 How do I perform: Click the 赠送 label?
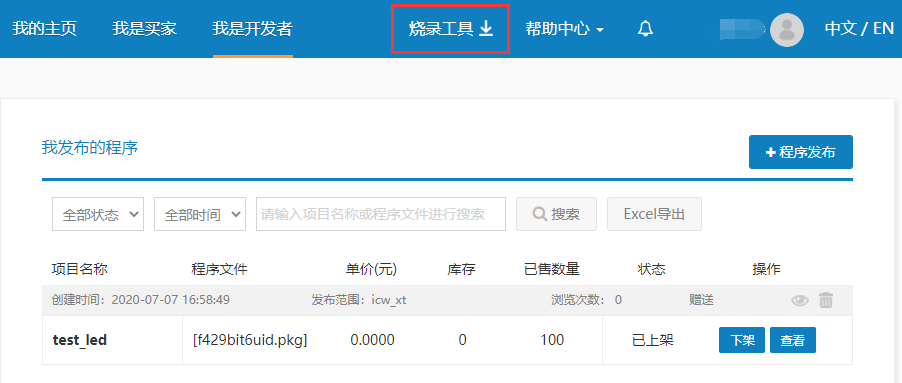[x=701, y=300]
